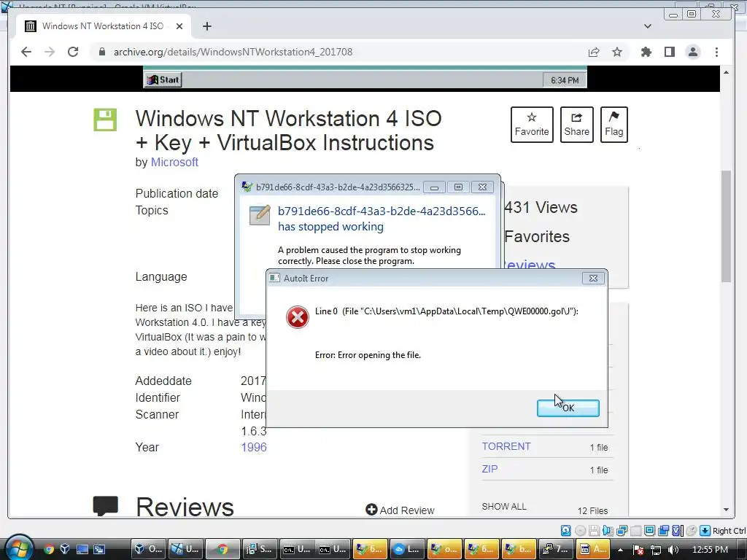The width and height of the screenshot is (747, 560).
Task: Click Switch between windows quick launch icon
Action: pyautogui.click(x=99, y=549)
